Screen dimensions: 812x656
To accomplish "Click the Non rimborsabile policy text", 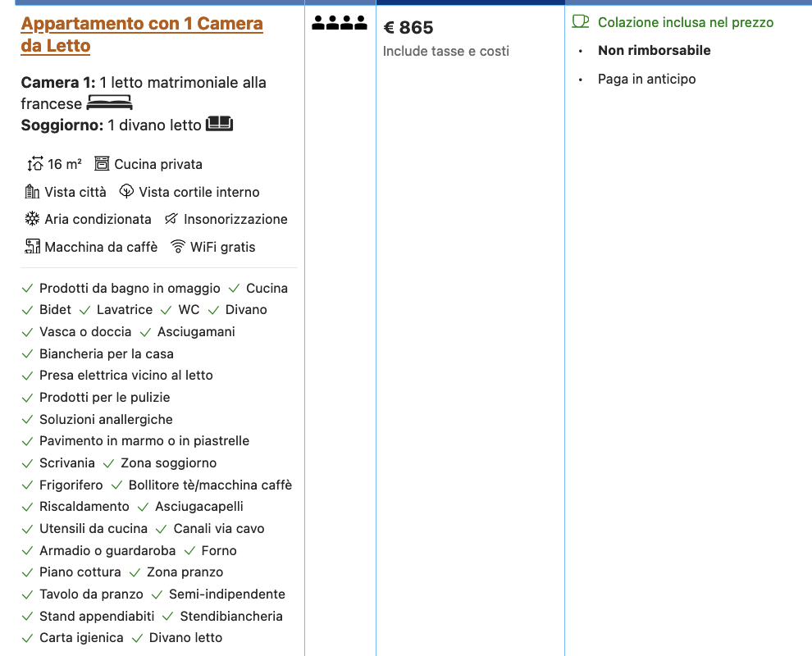I will (654, 51).
